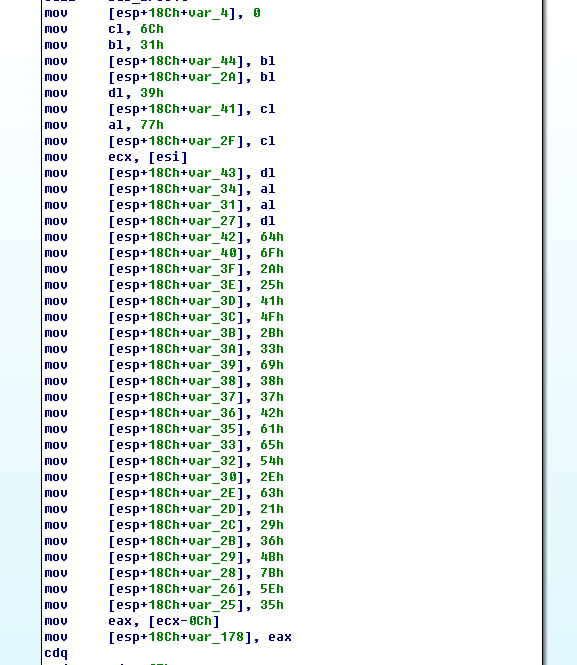Click value 21h on the var_2D line

coord(272,509)
